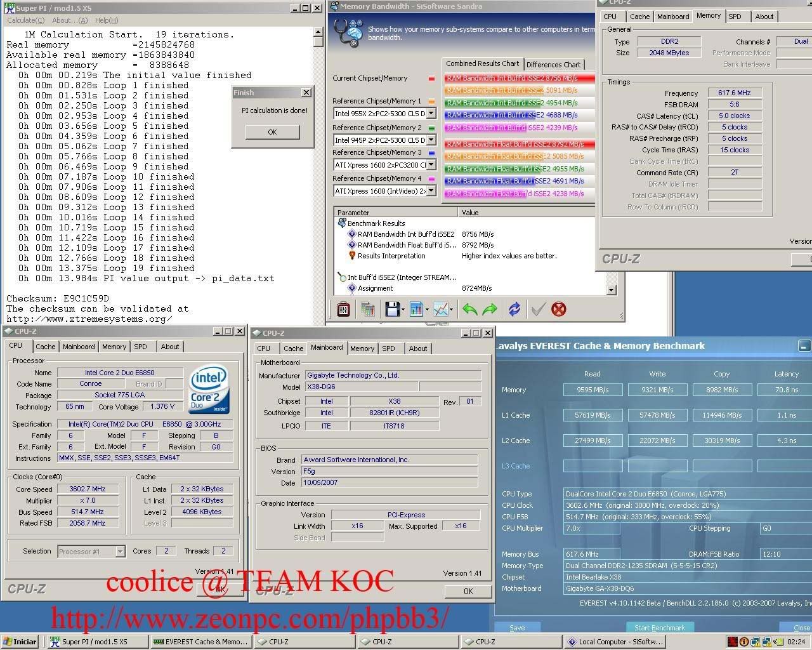The width and height of the screenshot is (812, 650).
Task: Click Sandra green forward arrow
Action: [x=490, y=309]
